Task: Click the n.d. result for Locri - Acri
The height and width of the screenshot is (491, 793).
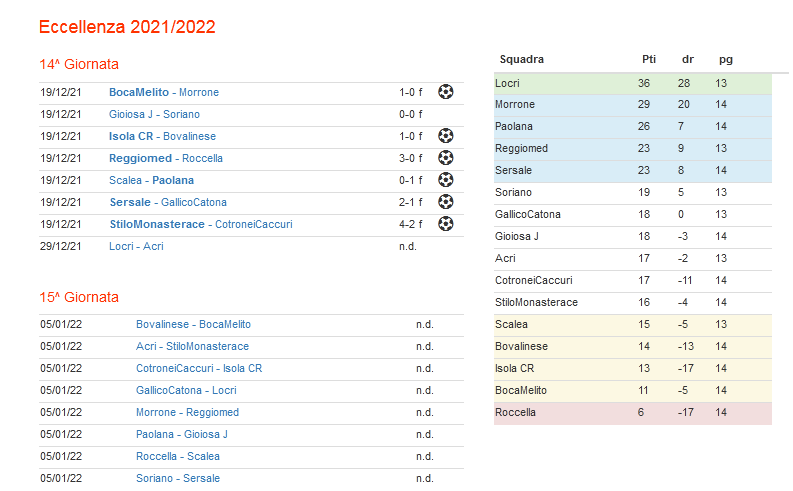Action: (x=408, y=246)
